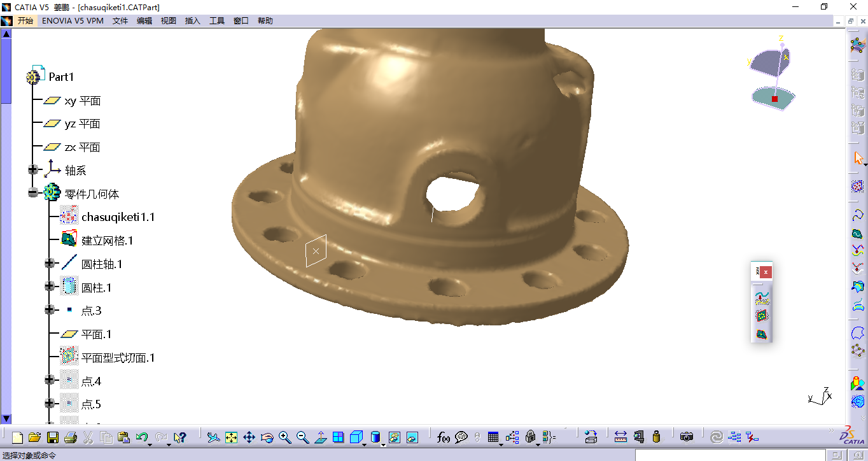Select 平面型式切面.1 in the tree
Screen dimensions: 868x461
coord(118,358)
